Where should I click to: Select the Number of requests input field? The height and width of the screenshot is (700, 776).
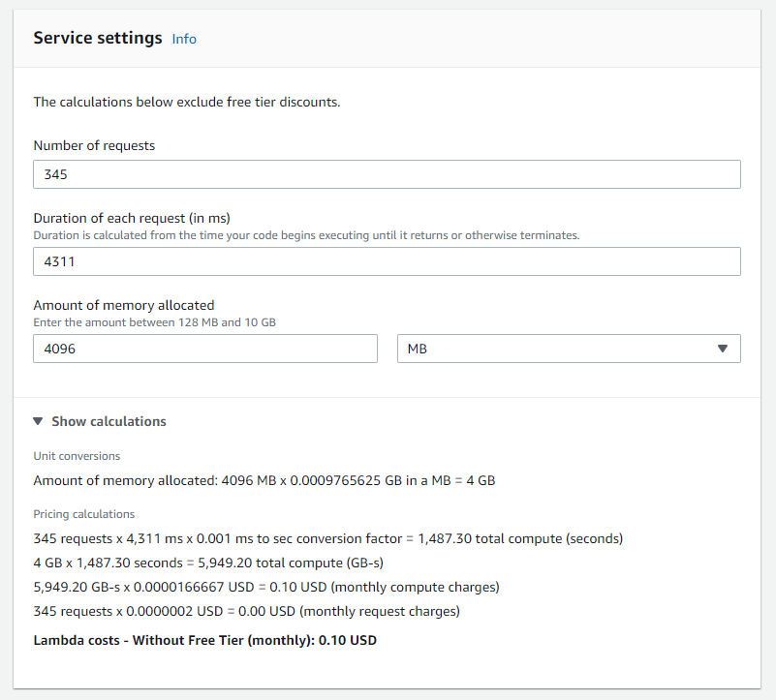(387, 173)
